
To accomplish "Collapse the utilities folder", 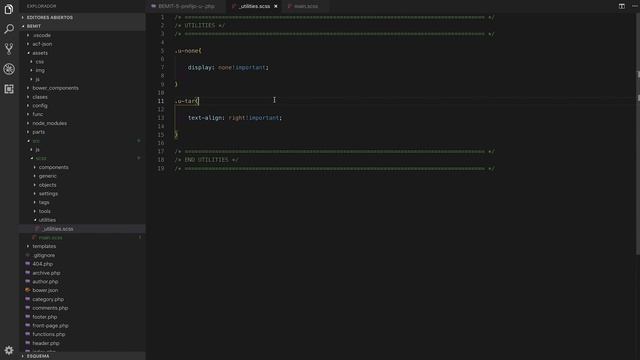I will click(47, 220).
